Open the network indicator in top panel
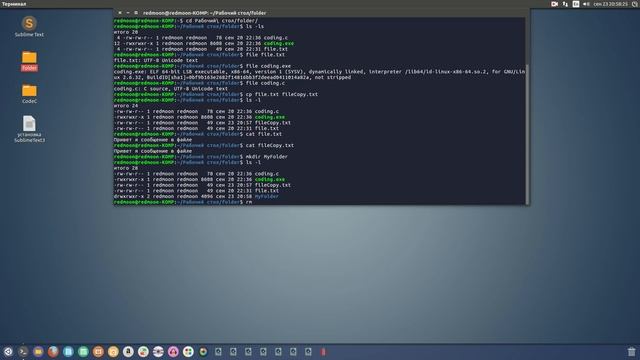This screenshot has height=360, width=640. 565,4
